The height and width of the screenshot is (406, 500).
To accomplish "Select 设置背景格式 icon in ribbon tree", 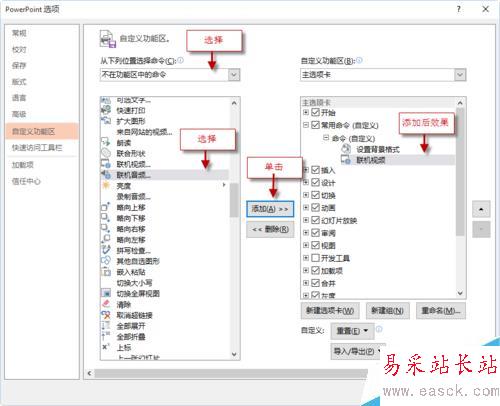I will tap(346, 149).
